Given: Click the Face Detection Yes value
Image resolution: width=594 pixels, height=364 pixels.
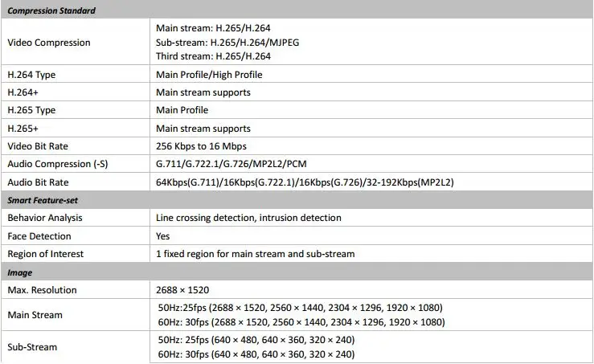Looking at the screenshot, I should [x=163, y=236].
